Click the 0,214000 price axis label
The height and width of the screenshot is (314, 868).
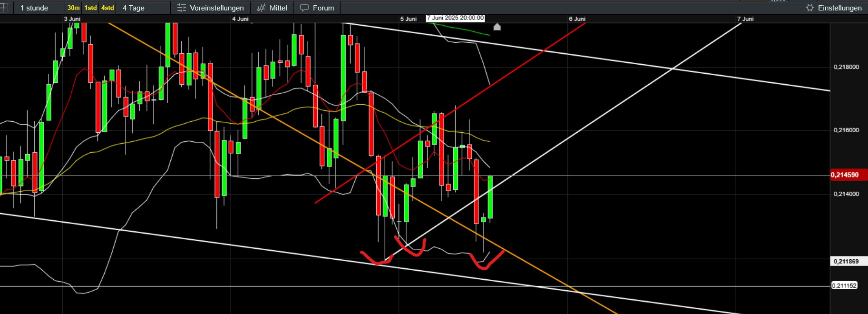[x=846, y=194]
